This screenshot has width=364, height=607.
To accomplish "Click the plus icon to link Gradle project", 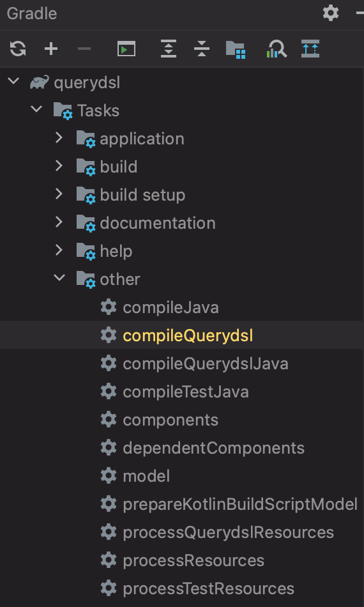I will point(51,49).
